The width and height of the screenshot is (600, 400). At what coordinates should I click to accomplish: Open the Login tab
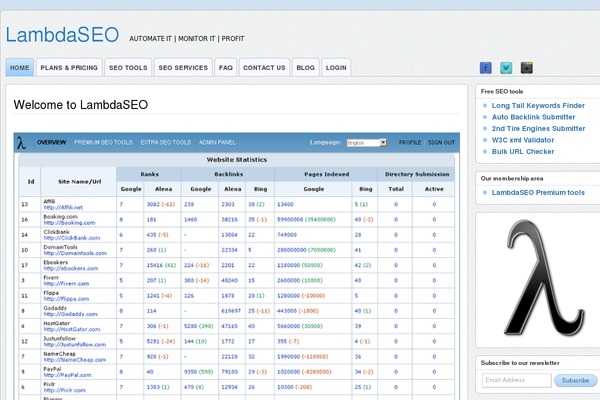[336, 68]
